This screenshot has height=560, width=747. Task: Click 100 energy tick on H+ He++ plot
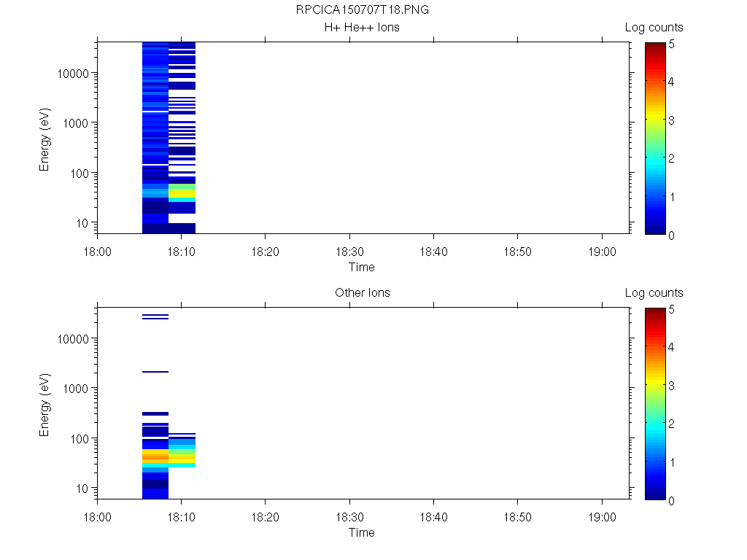pyautogui.click(x=80, y=174)
